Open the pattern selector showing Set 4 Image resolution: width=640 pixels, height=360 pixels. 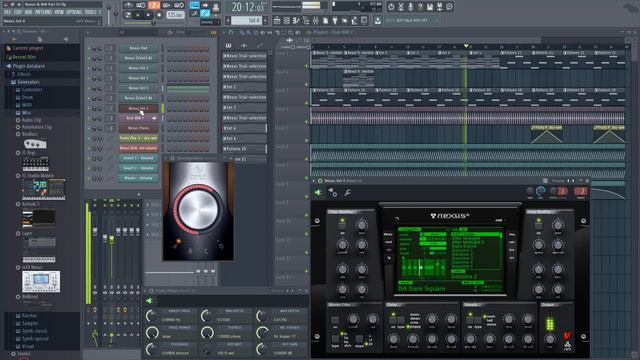[247, 20]
